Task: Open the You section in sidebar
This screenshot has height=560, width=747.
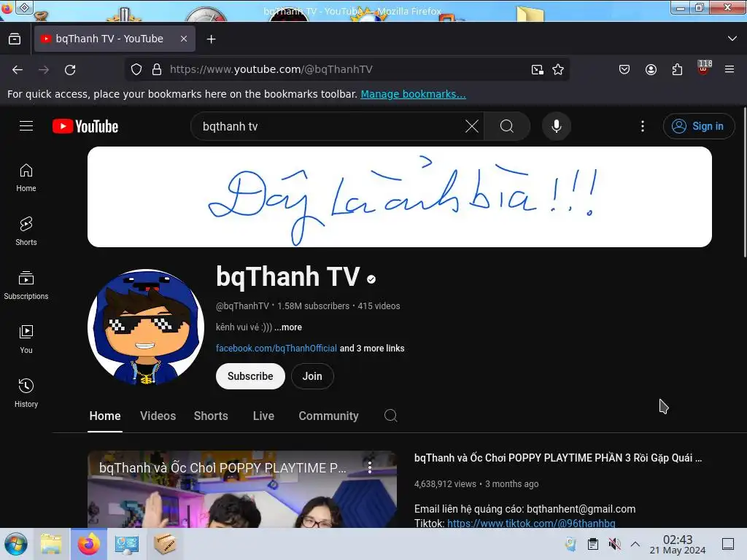Action: click(x=26, y=339)
